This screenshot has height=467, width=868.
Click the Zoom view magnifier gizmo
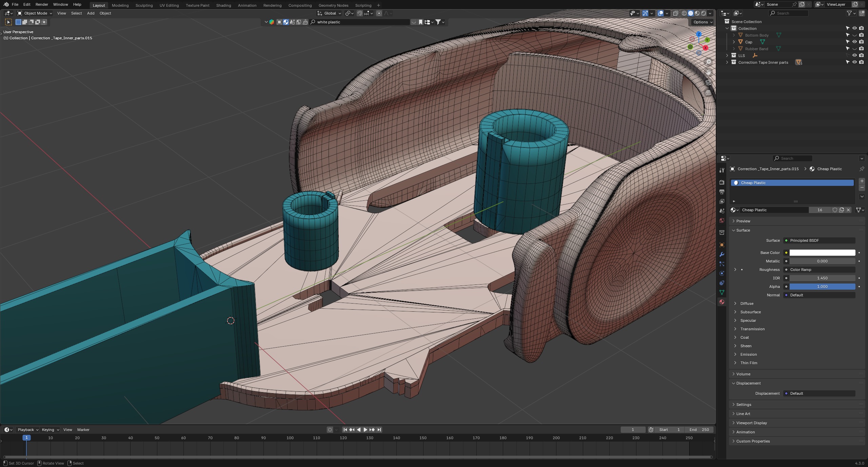point(709,62)
